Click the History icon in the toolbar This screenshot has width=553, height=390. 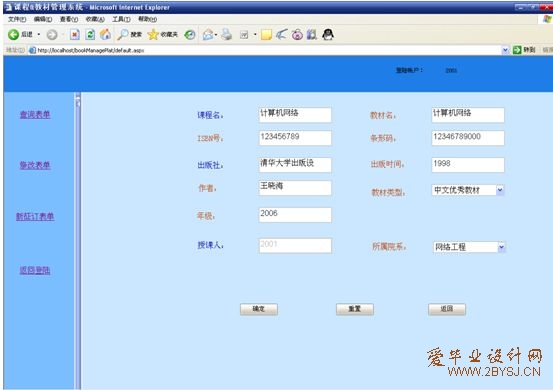(x=190, y=35)
